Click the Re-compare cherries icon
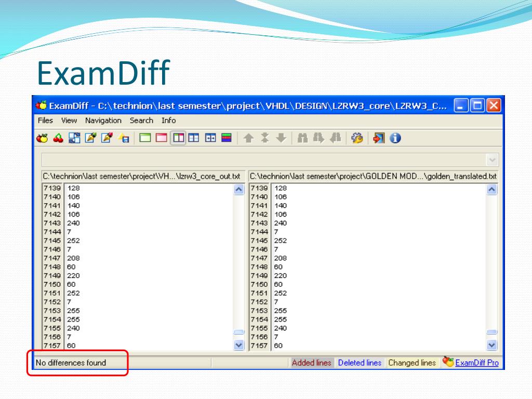 point(58,138)
